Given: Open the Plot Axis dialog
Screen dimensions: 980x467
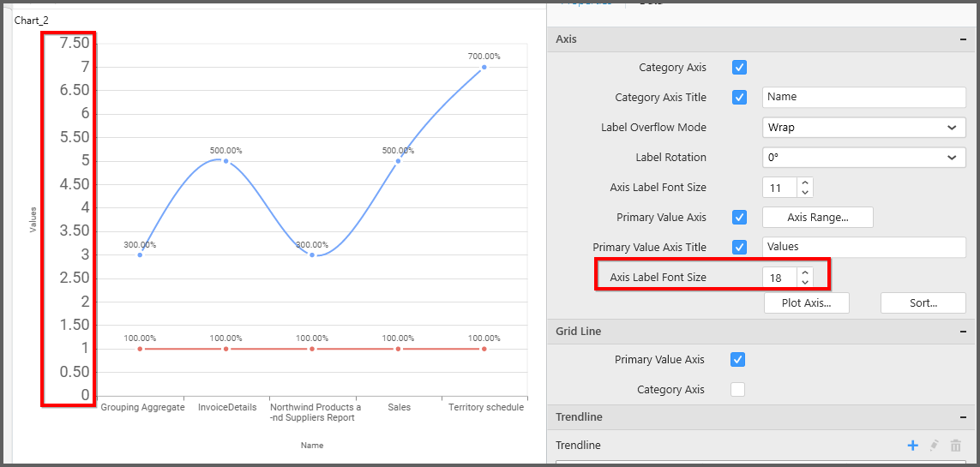Looking at the screenshot, I should [x=806, y=303].
